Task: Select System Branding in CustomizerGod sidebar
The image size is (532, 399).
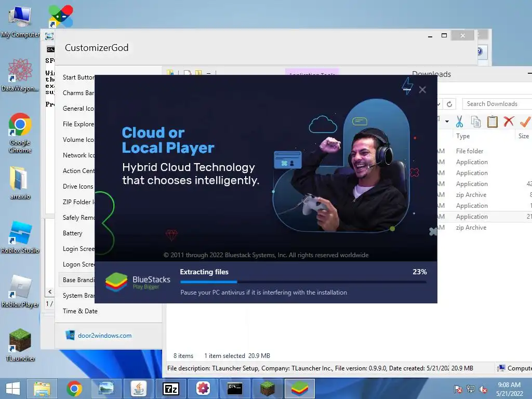Action: point(78,296)
